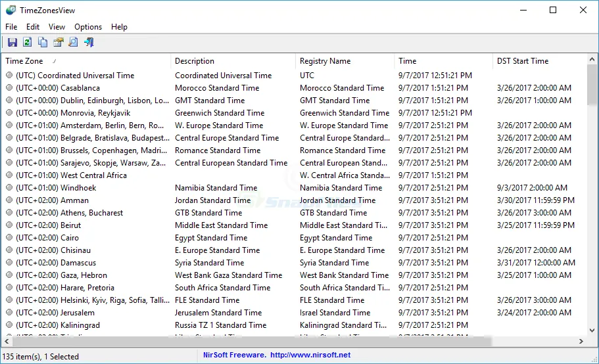Click the West Bank Standard Time registry cell
This screenshot has width=599, height=364.
[344, 275]
